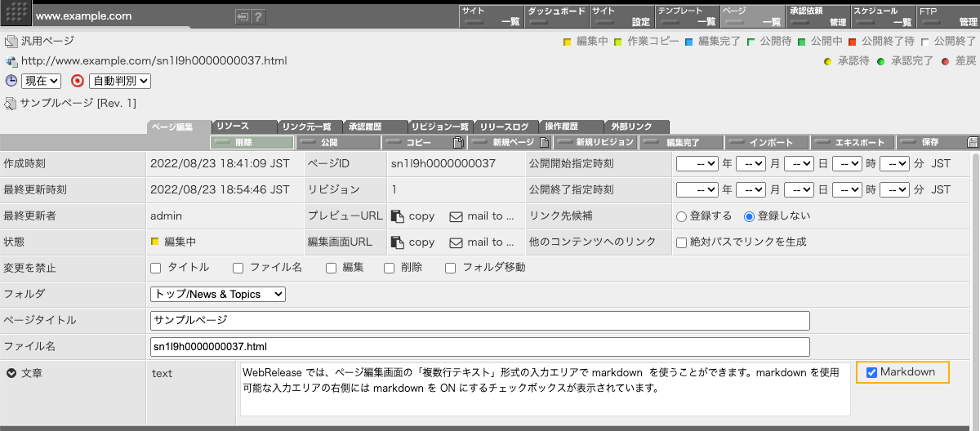Open the 公開終了指定時刻 minute dropdown
Image resolution: width=980 pixels, height=431 pixels.
coord(894,189)
